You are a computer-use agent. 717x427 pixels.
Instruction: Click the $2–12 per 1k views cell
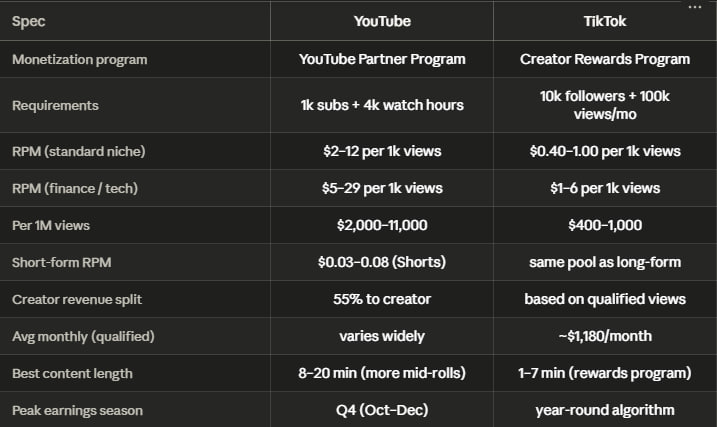[x=382, y=151]
